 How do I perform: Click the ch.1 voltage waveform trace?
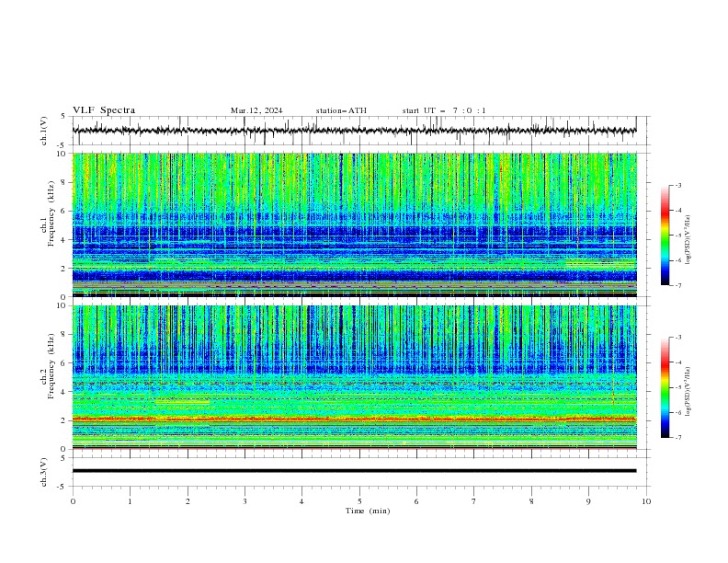click(354, 131)
